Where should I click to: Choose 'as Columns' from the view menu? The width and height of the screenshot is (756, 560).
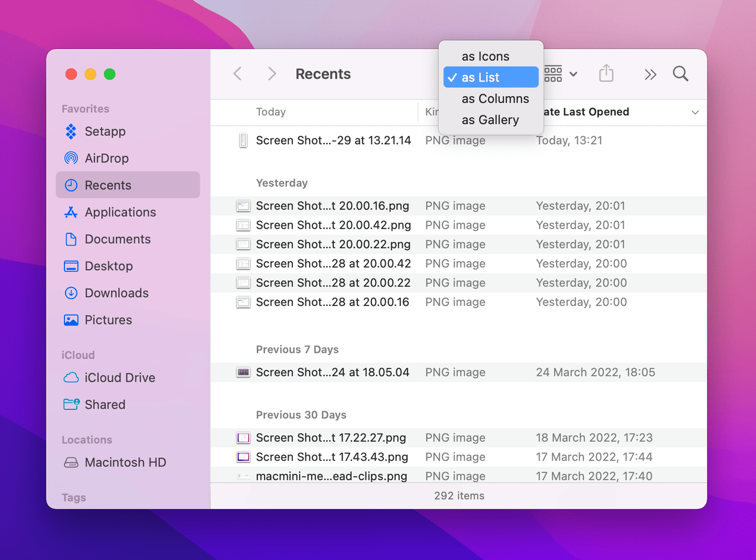tap(496, 99)
